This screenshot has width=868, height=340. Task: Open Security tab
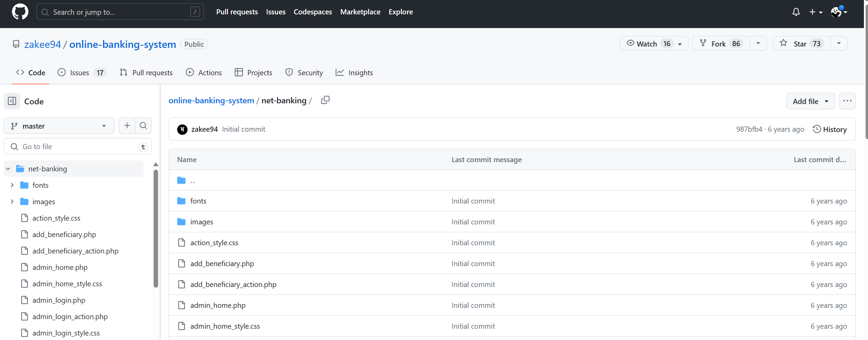pos(304,73)
